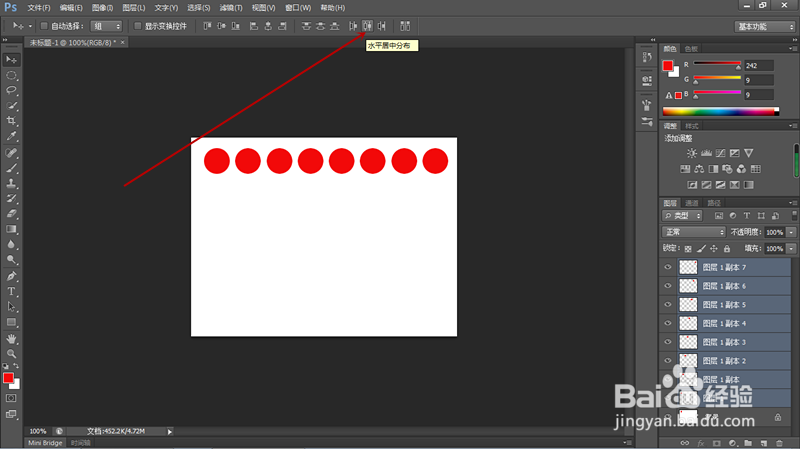The image size is (800, 449).
Task: Select the Elliptical Marquee tool
Action: pos(11,76)
